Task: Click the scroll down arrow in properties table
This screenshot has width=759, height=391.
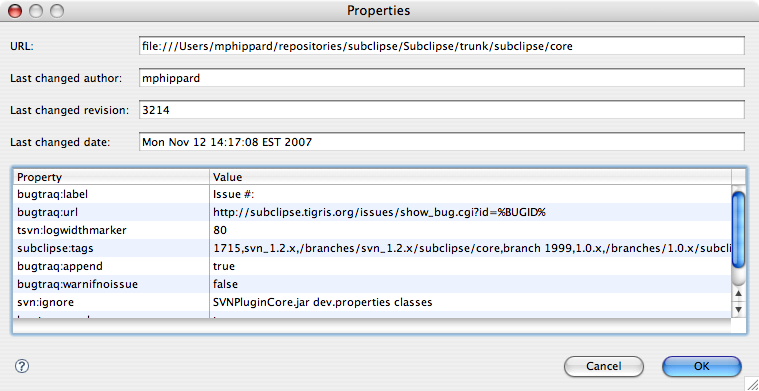Action: [x=738, y=309]
